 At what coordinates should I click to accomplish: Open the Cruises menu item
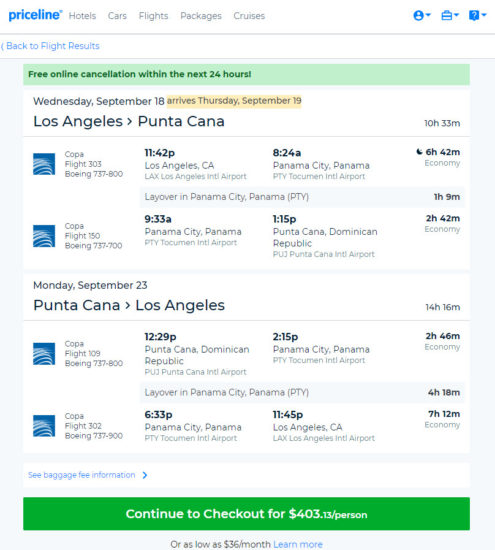tap(249, 16)
